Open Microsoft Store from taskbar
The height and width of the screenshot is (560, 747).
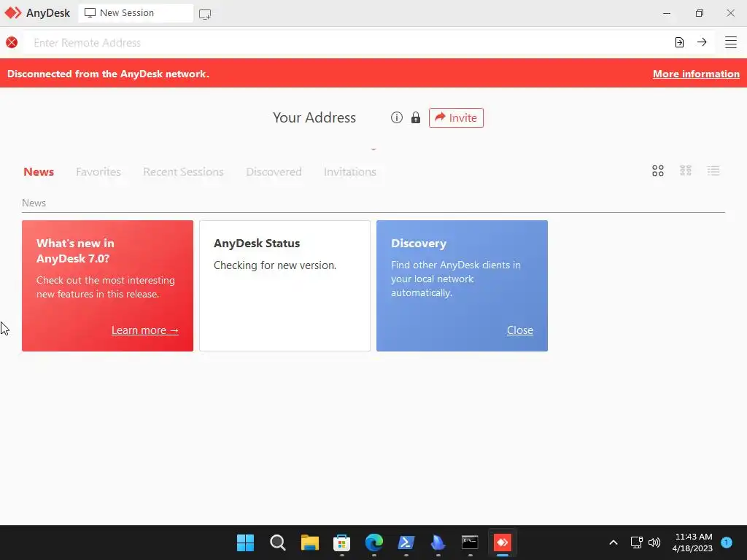342,542
